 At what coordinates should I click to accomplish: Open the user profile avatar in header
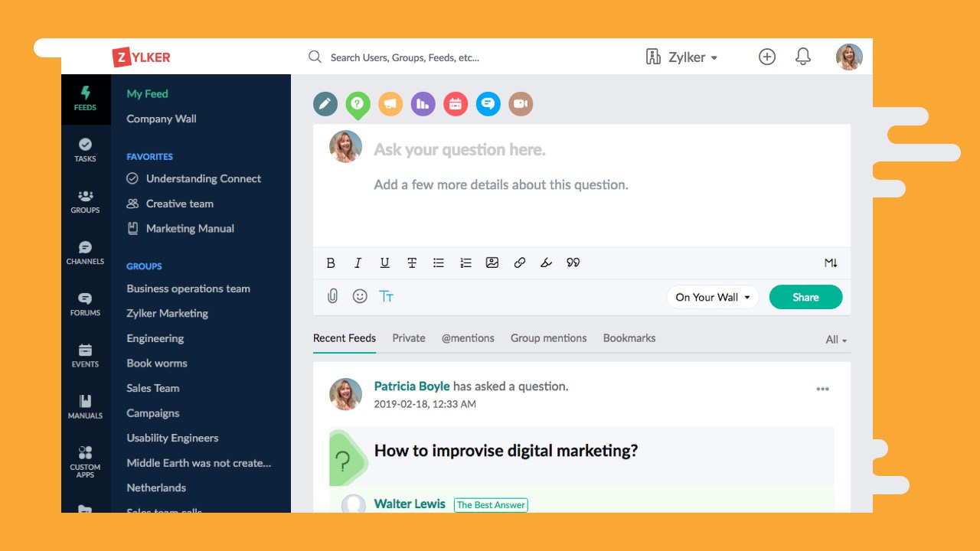849,57
